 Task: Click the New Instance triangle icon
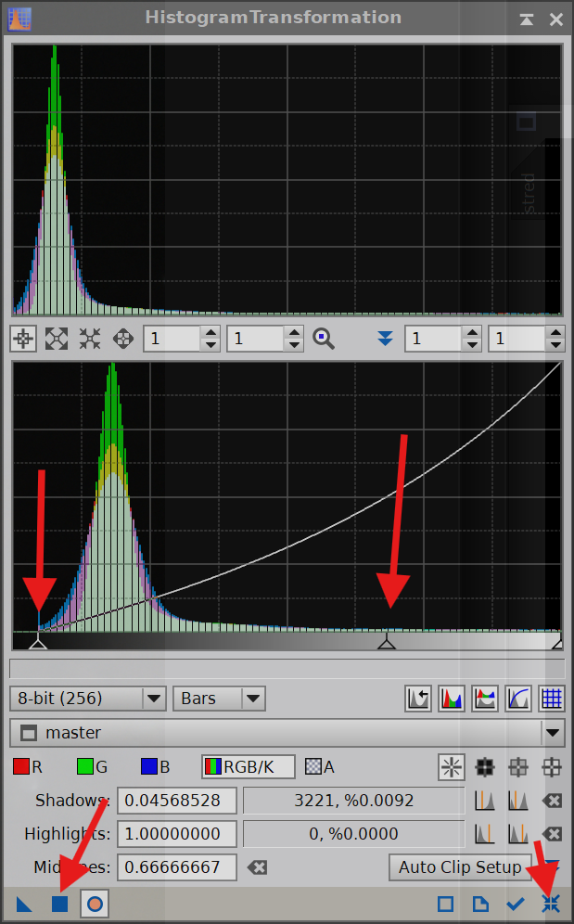coord(24,904)
